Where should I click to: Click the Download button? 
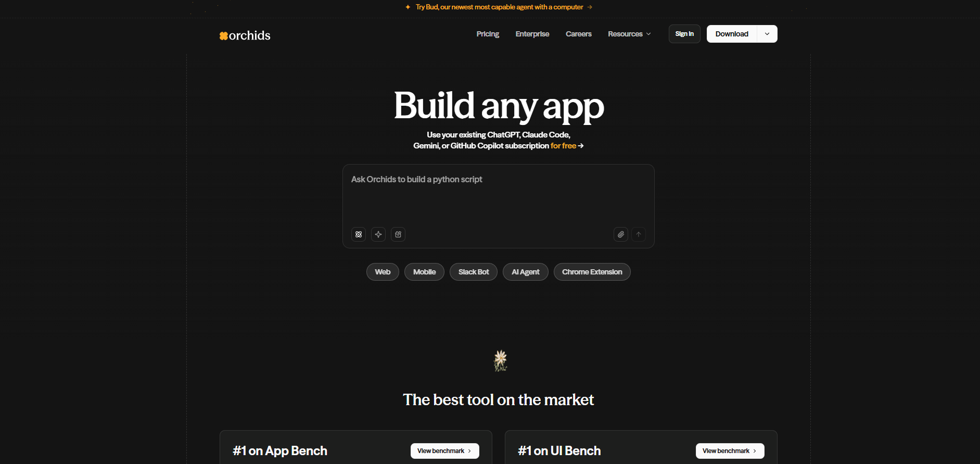pos(732,34)
